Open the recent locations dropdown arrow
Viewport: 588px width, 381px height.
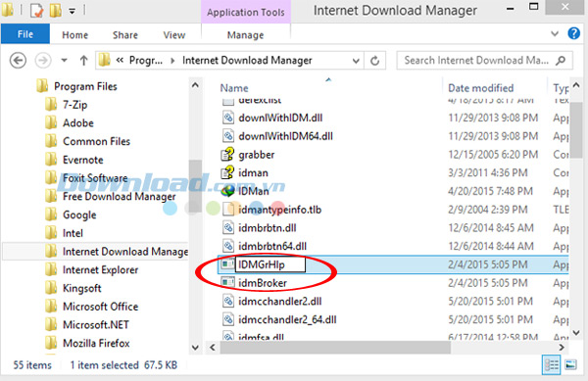64,61
